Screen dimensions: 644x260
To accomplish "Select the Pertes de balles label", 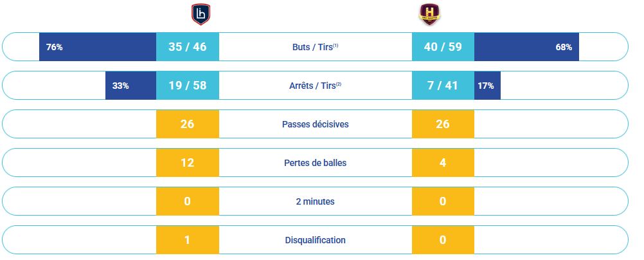I will click(x=315, y=163).
